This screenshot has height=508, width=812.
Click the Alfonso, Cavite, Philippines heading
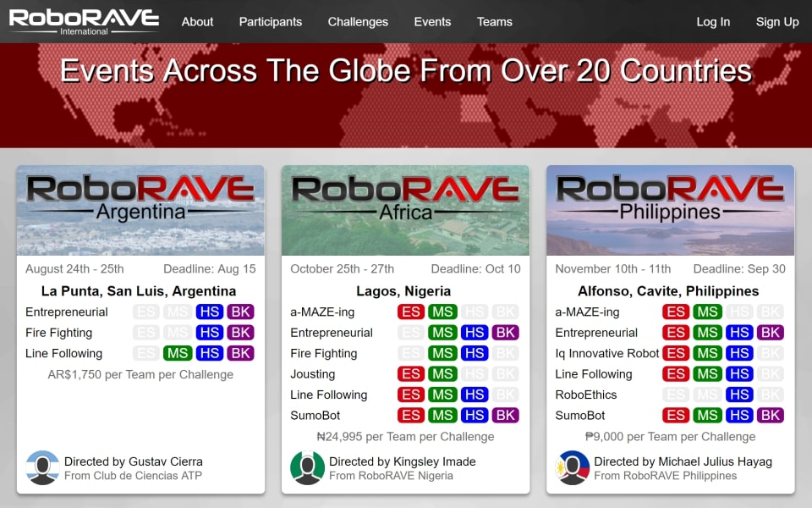pos(668,290)
